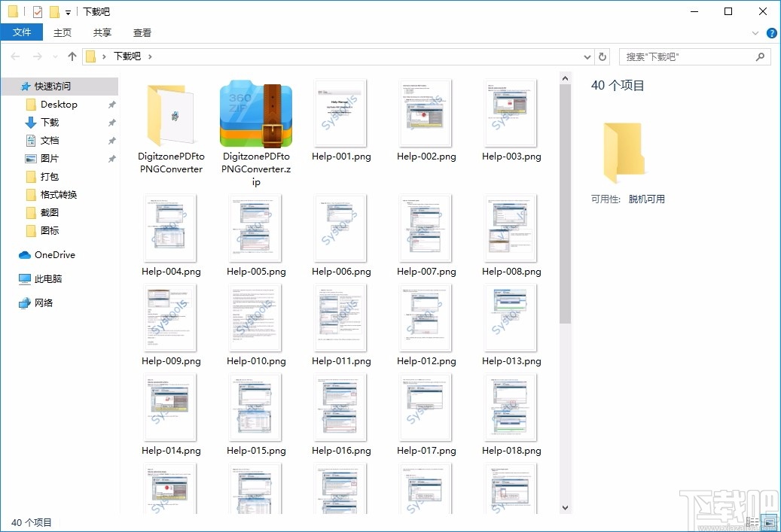This screenshot has width=781, height=532.
Task: Navigate up one level with the up arrow
Action: (72, 56)
